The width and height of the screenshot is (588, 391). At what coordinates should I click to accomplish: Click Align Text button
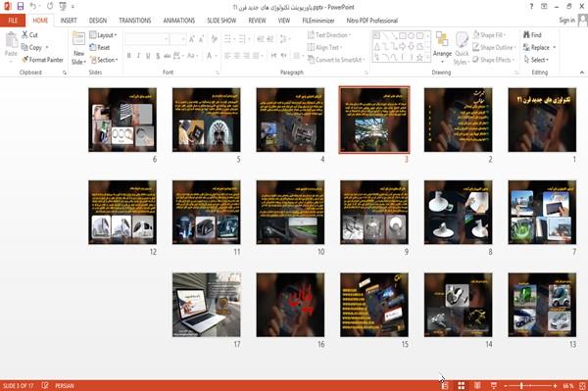pyautogui.click(x=324, y=47)
